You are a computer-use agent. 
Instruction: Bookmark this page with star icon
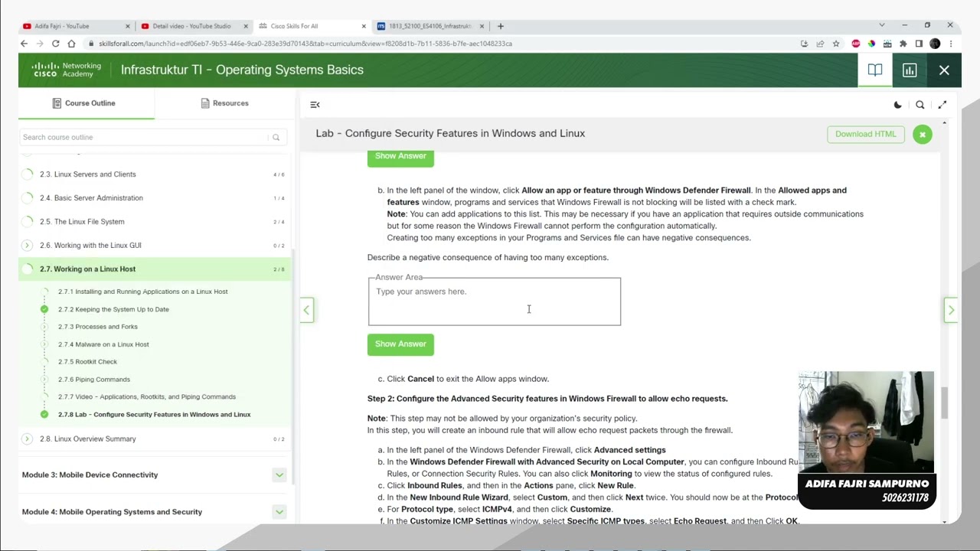(x=836, y=44)
